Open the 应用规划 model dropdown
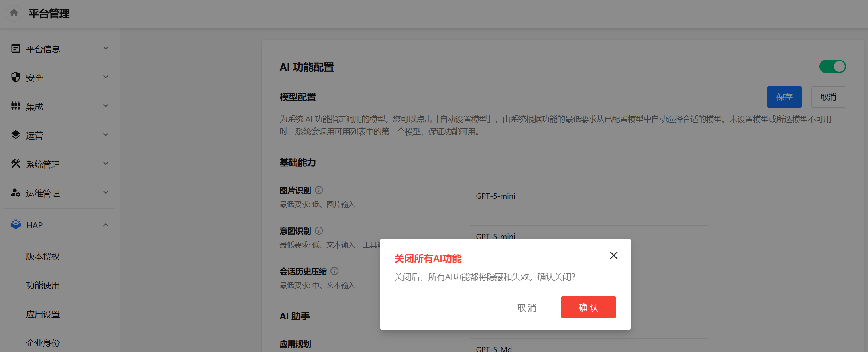The width and height of the screenshot is (868, 352). pyautogui.click(x=589, y=345)
